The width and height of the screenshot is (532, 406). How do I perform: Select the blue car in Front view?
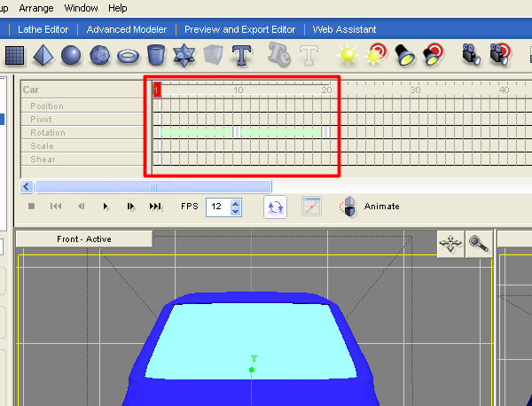coord(251,349)
